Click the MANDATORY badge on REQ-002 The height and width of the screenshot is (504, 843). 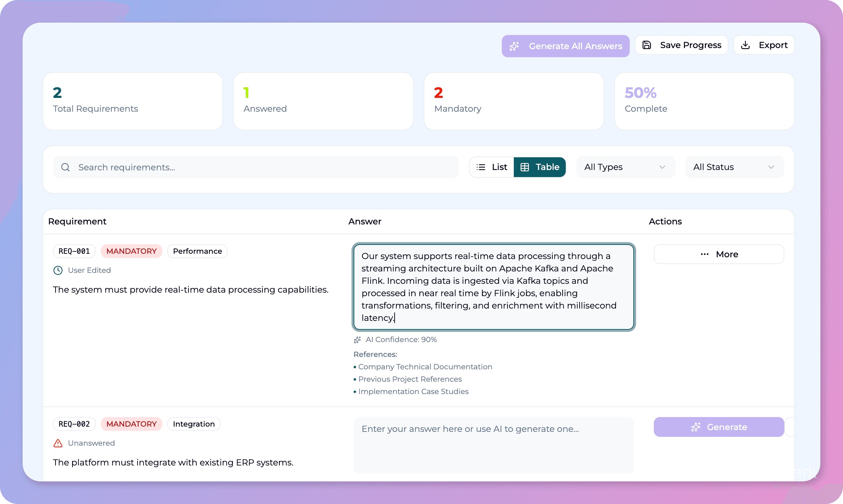point(131,424)
